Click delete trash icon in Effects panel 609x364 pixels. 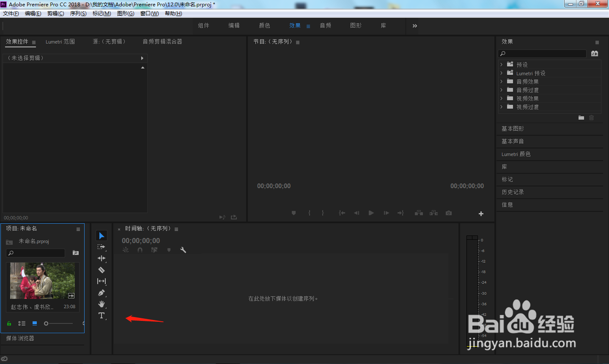pyautogui.click(x=591, y=118)
